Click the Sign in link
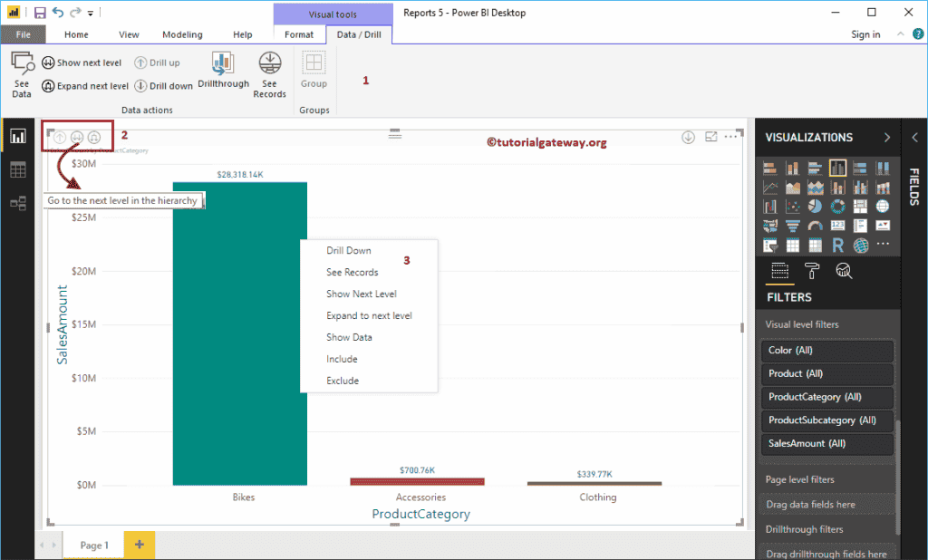The image size is (928, 560). coord(865,34)
